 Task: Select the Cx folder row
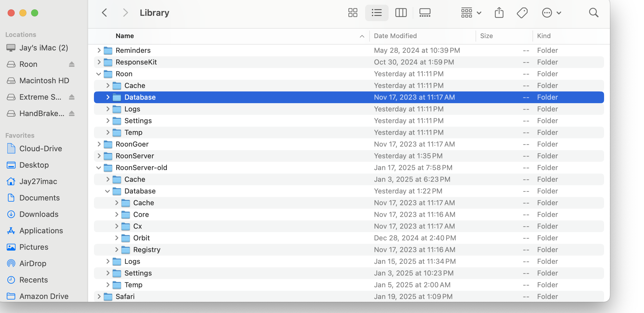tap(349, 226)
